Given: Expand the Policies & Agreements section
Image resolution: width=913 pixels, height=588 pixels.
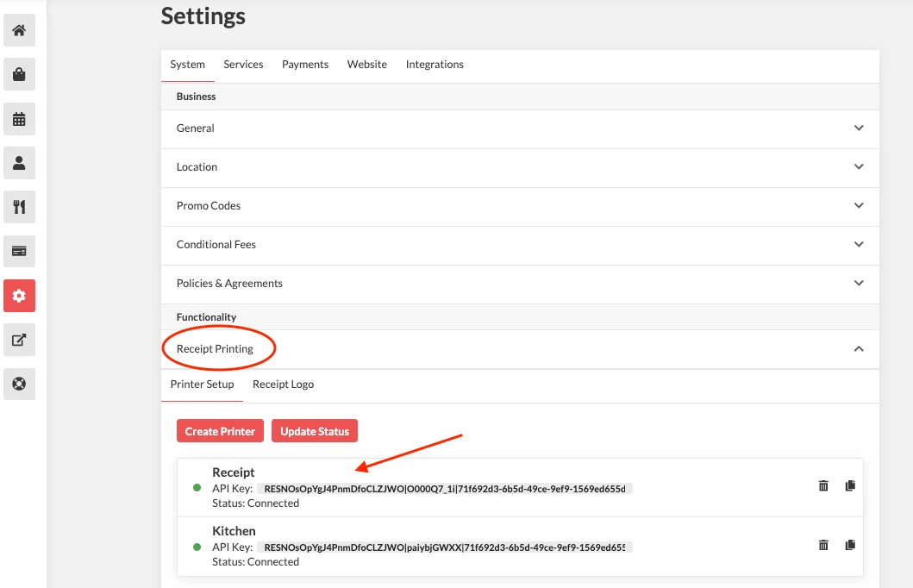Looking at the screenshot, I should pyautogui.click(x=520, y=284).
